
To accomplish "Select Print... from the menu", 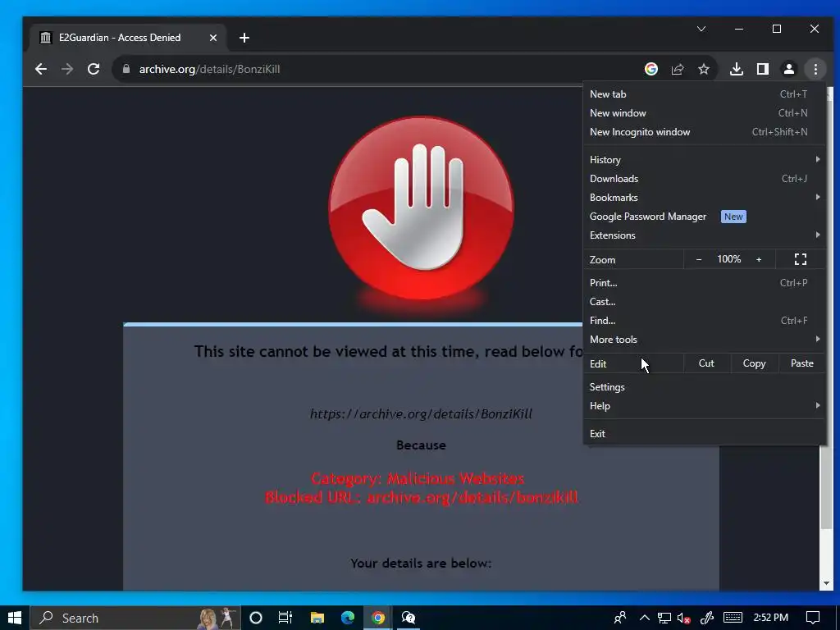I will pyautogui.click(x=703, y=283).
